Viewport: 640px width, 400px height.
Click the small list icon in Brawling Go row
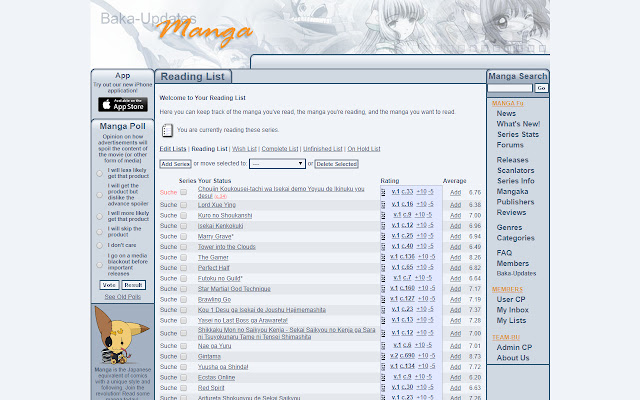(x=383, y=299)
